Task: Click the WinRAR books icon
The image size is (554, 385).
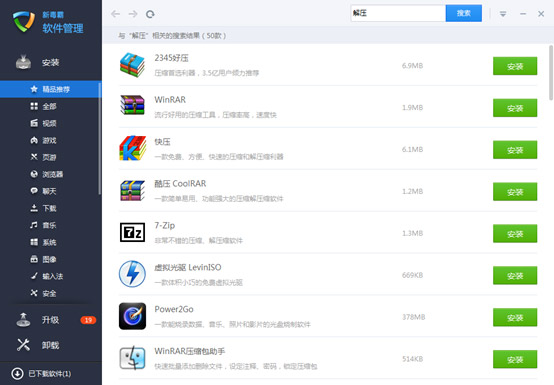Action: pos(132,105)
